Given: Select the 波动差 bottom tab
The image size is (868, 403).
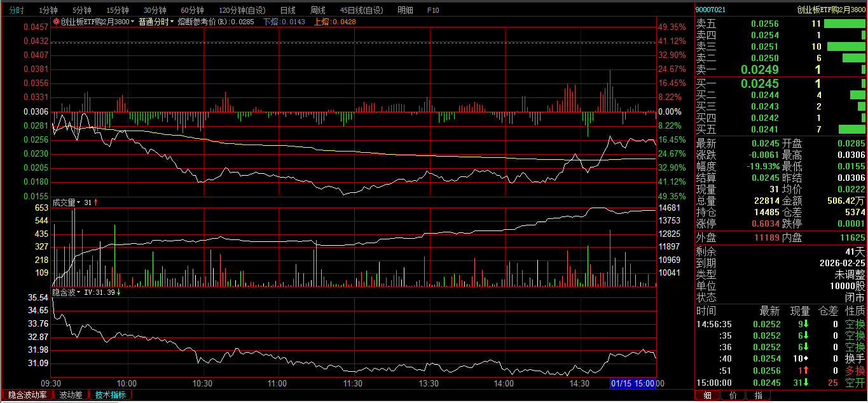Looking at the screenshot, I should [x=71, y=395].
